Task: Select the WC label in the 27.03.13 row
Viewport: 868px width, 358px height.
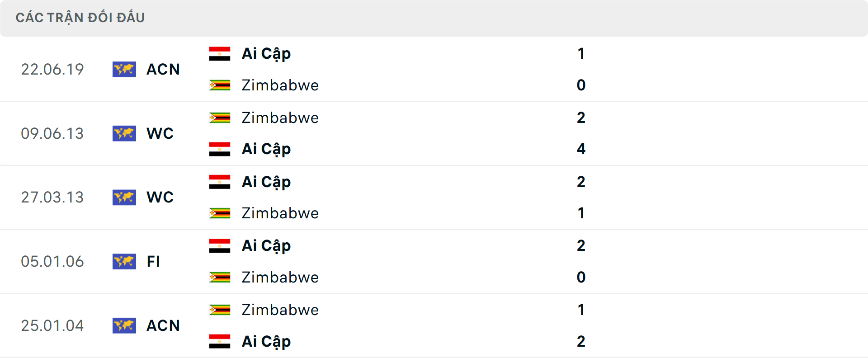Action: pos(160,197)
